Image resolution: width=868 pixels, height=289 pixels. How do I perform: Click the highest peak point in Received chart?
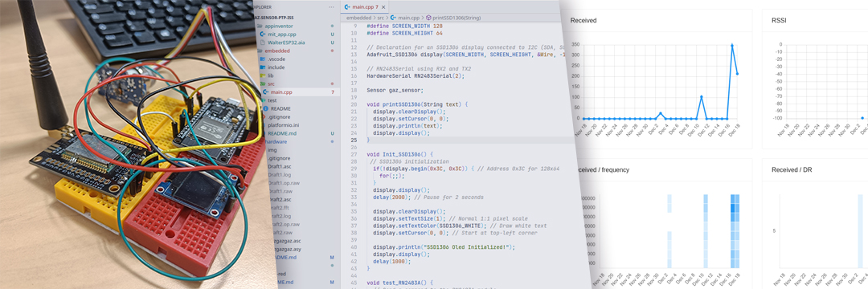click(732, 45)
